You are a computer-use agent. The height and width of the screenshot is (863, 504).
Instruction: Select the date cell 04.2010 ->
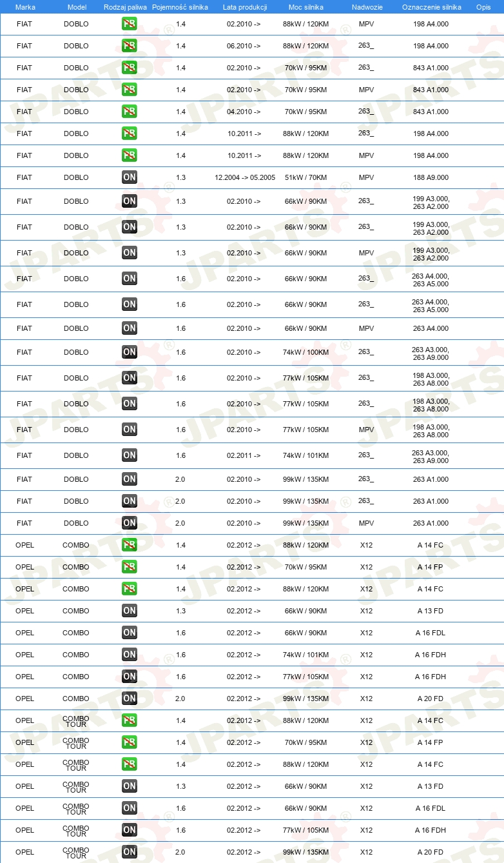(x=244, y=112)
